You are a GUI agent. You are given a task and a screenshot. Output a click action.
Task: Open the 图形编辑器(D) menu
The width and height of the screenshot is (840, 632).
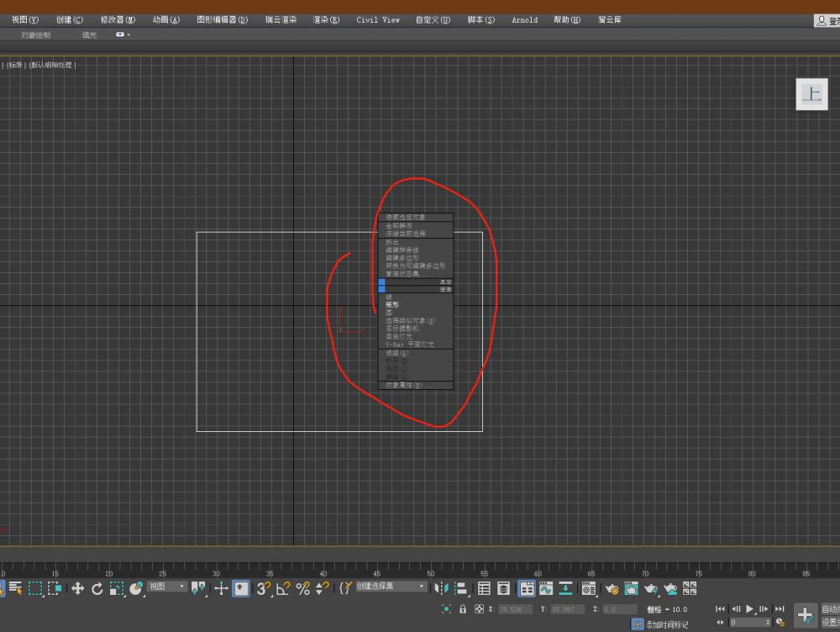(223, 20)
